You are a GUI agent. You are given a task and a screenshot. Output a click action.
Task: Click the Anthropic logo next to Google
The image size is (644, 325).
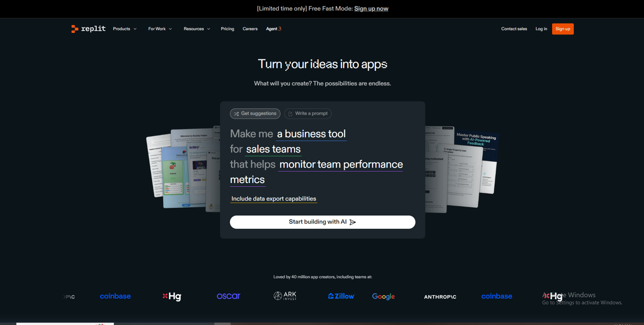pyautogui.click(x=440, y=297)
